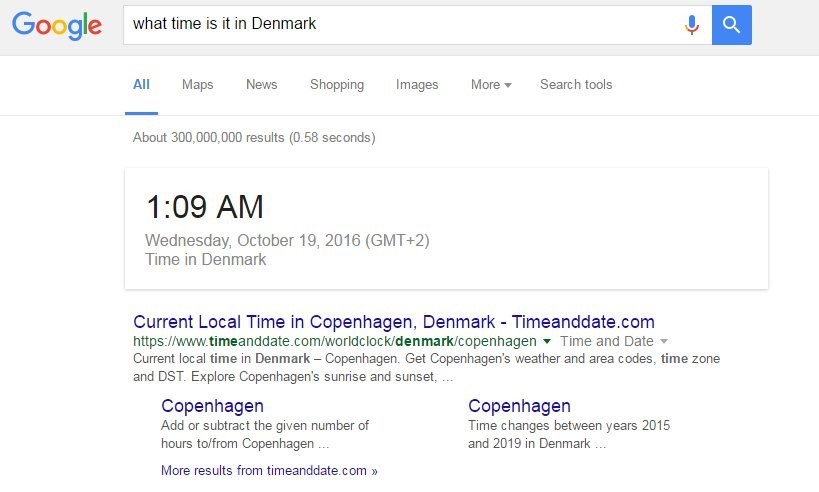
Task: Click the 1:09 AM time display
Action: [x=205, y=207]
